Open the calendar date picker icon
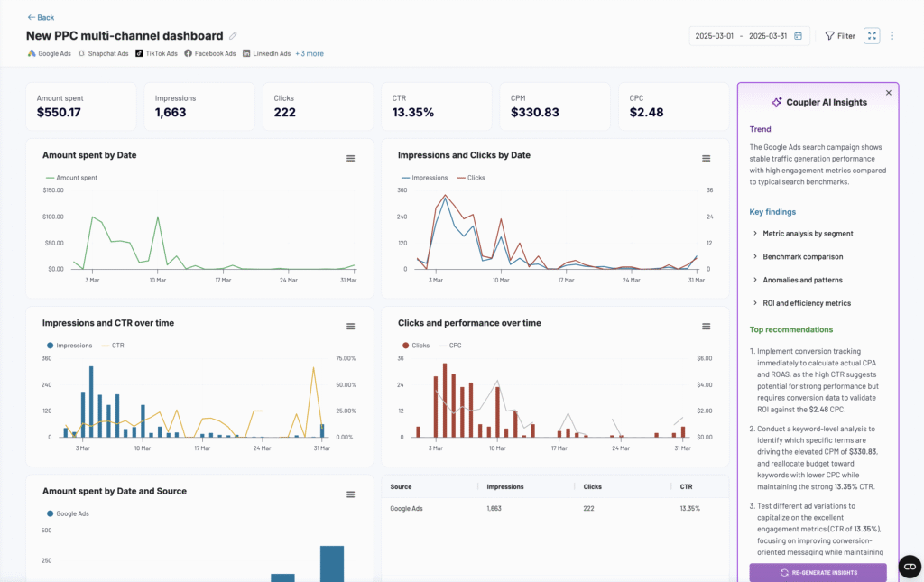Image resolution: width=924 pixels, height=582 pixels. tap(798, 36)
